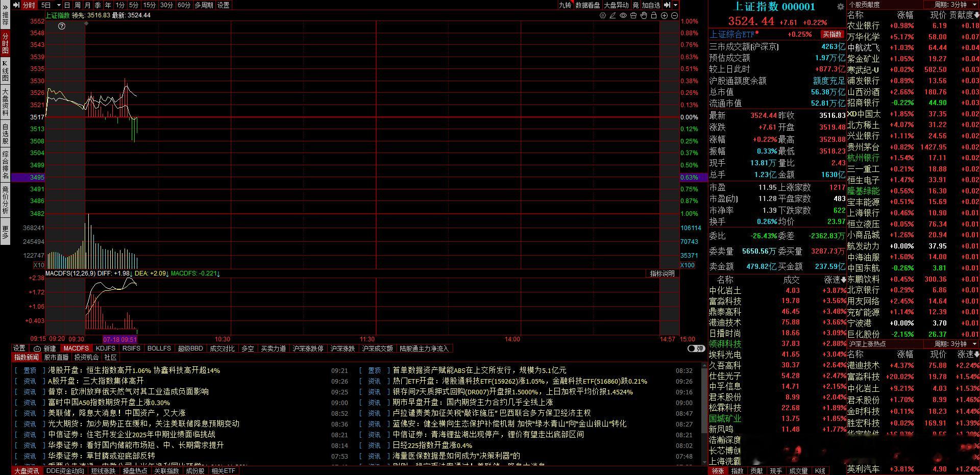Open chart settings gear icon

pyautogui.click(x=603, y=16)
